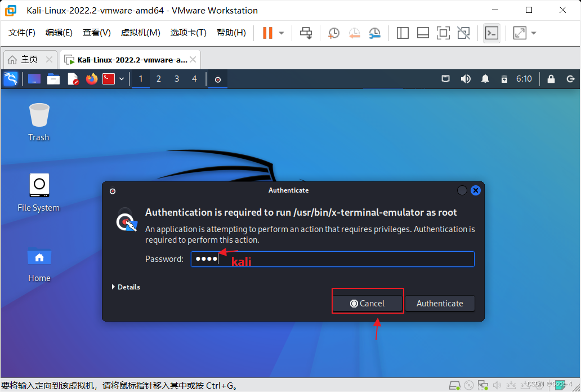Send Ctrl+Alt+Del via VMware toolbar icon
This screenshot has width=581, height=392.
pyautogui.click(x=306, y=33)
